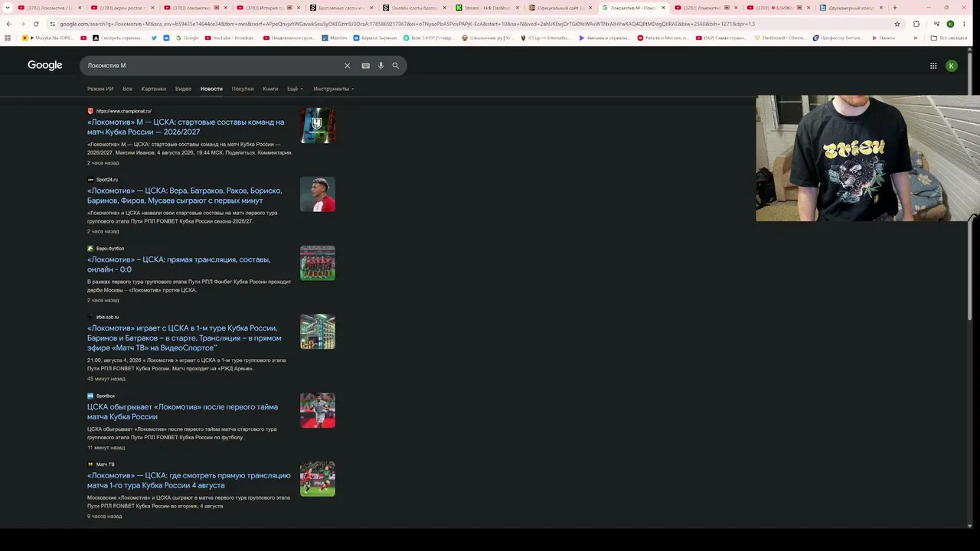Click the https://www.championat.ru source label
This screenshot has width=980, height=551.
click(x=123, y=111)
